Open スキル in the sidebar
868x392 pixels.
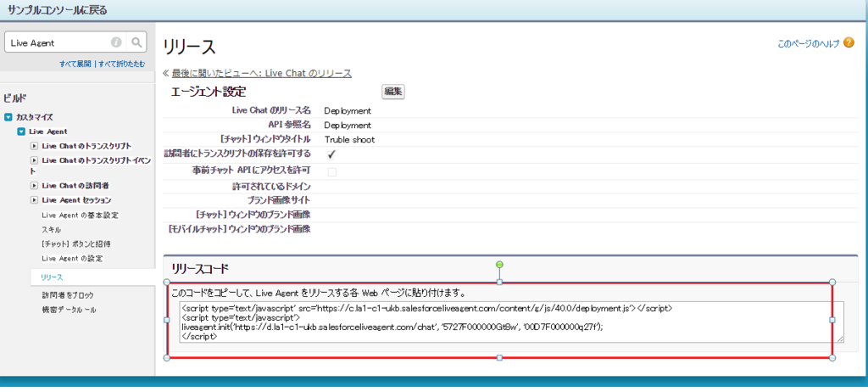tap(51, 229)
